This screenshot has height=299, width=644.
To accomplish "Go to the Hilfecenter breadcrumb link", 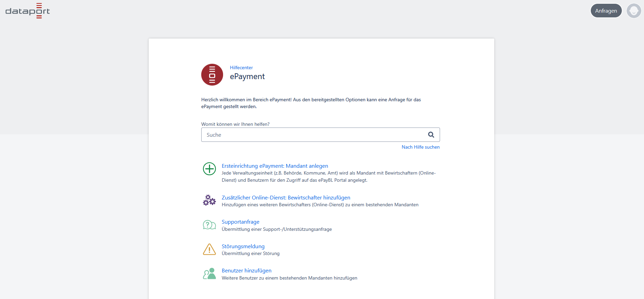I will pyautogui.click(x=241, y=68).
